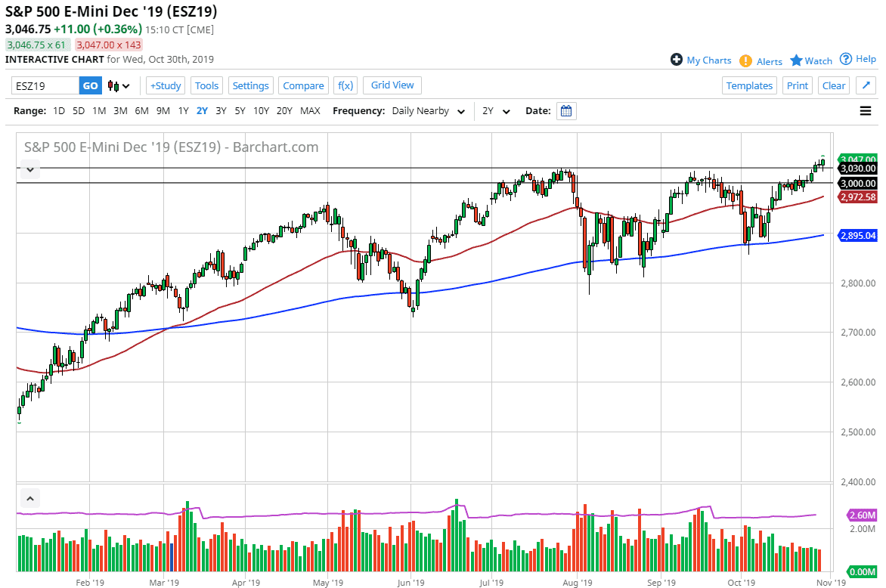Switch range to 5D
The height and width of the screenshot is (588, 886).
[78, 110]
